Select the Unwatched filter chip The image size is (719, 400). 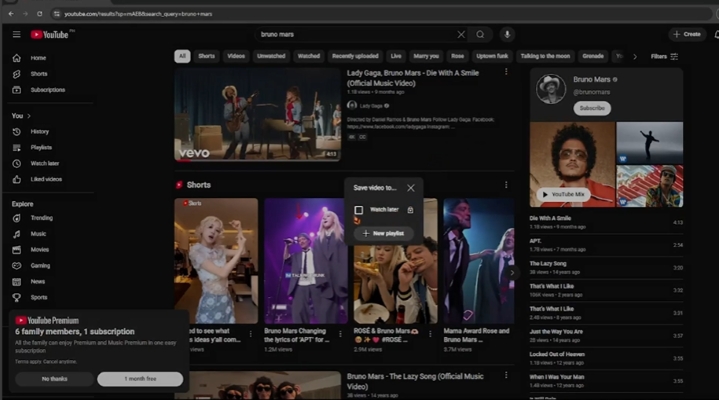click(x=271, y=56)
